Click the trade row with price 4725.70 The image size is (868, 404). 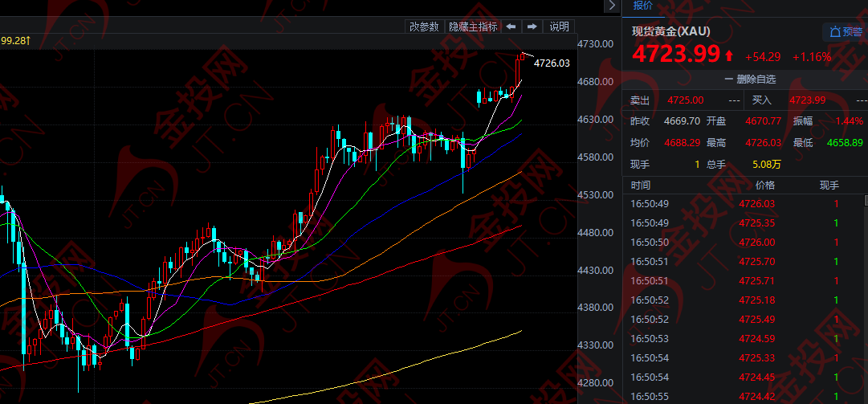(743, 262)
